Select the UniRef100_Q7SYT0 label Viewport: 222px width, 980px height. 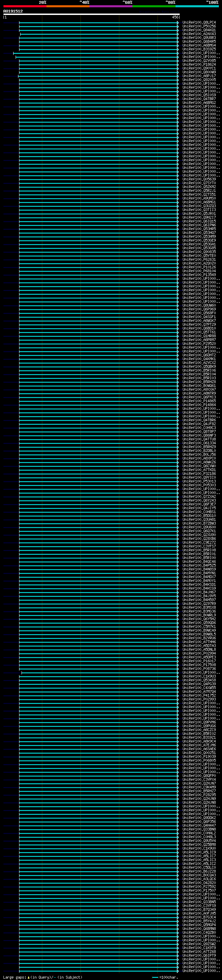tap(199, 183)
